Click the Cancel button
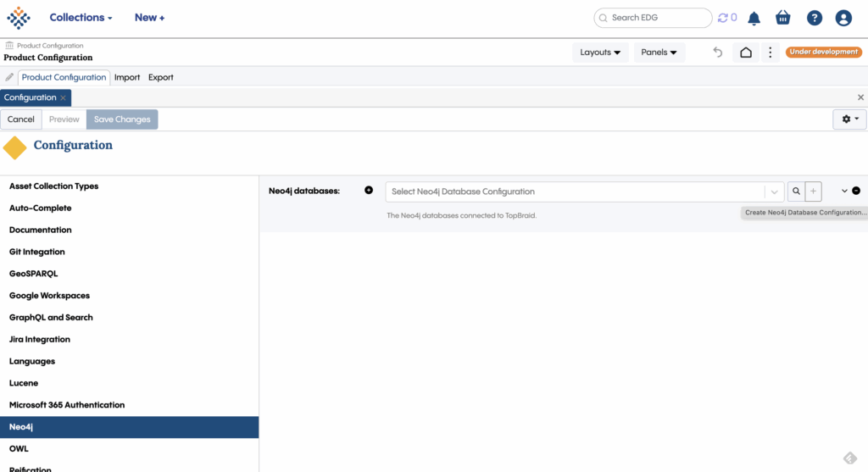Image resolution: width=868 pixels, height=472 pixels. coord(21,119)
